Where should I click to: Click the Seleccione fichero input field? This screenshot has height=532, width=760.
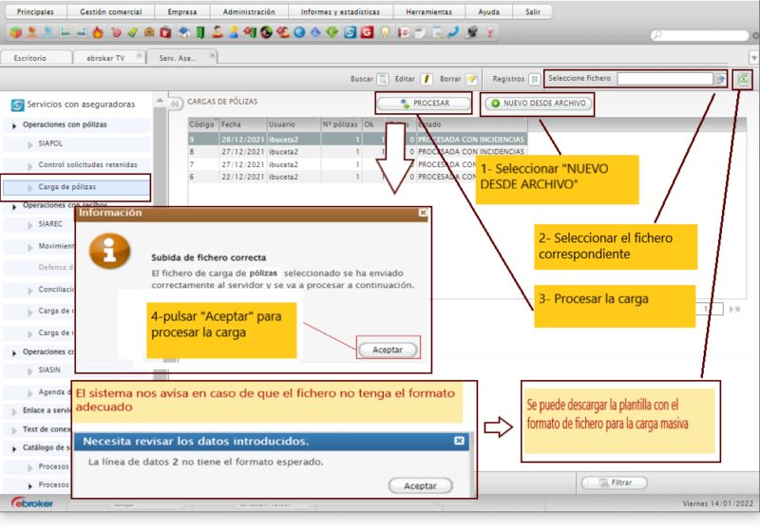[664, 79]
